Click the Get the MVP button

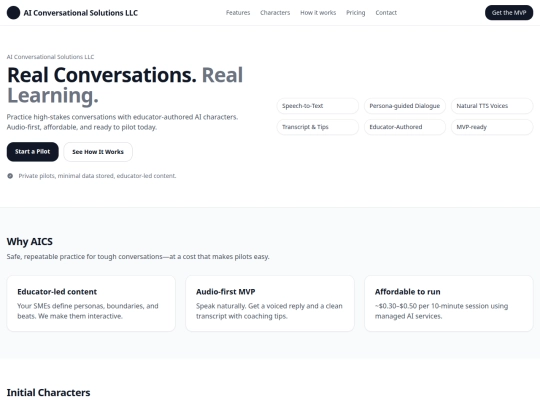[x=509, y=13]
